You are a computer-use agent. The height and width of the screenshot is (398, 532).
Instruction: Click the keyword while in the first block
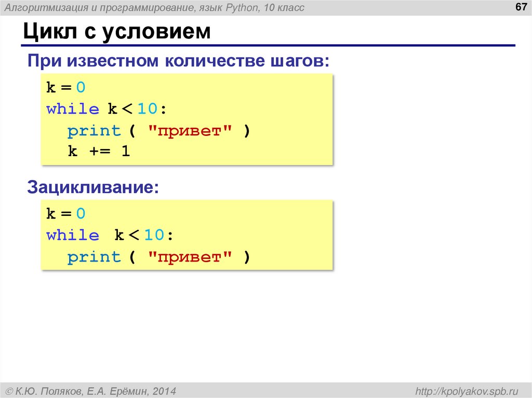click(x=73, y=109)
